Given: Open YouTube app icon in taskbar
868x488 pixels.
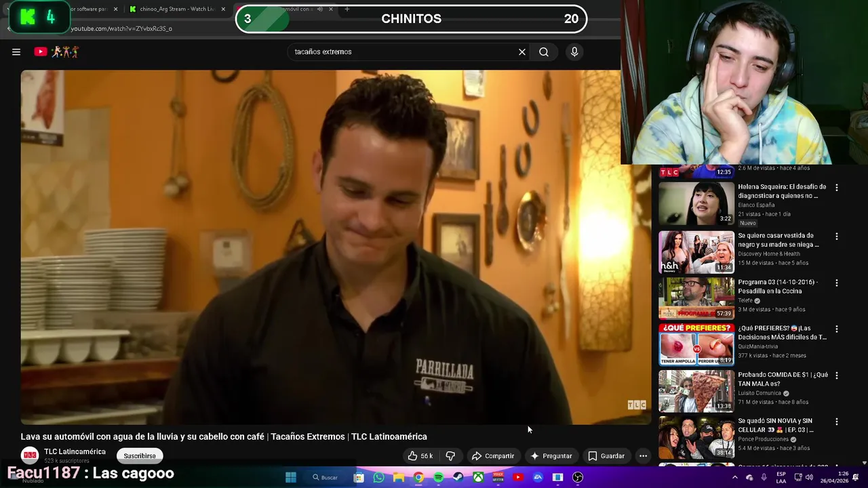Looking at the screenshot, I should pos(518,477).
